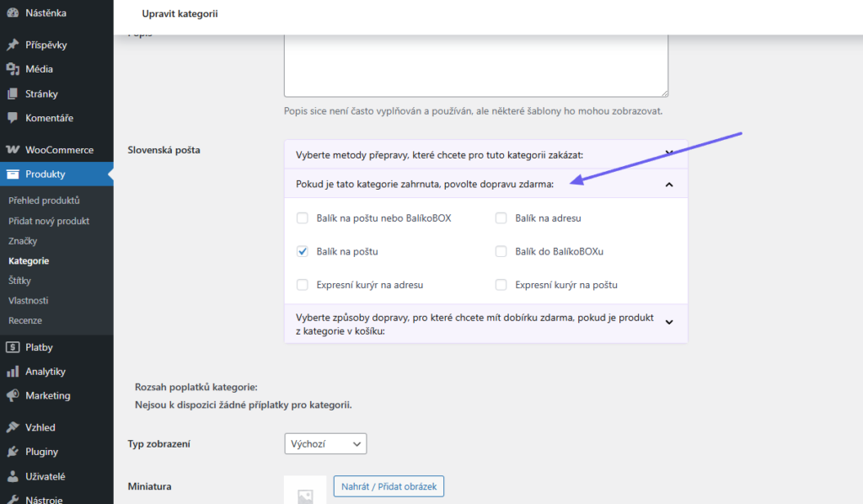Click Nahrát / Přidat obrázek button

tap(389, 486)
